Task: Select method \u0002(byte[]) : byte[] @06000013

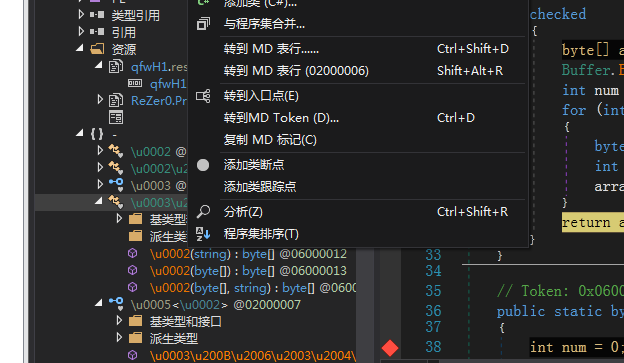Action: tap(248, 271)
